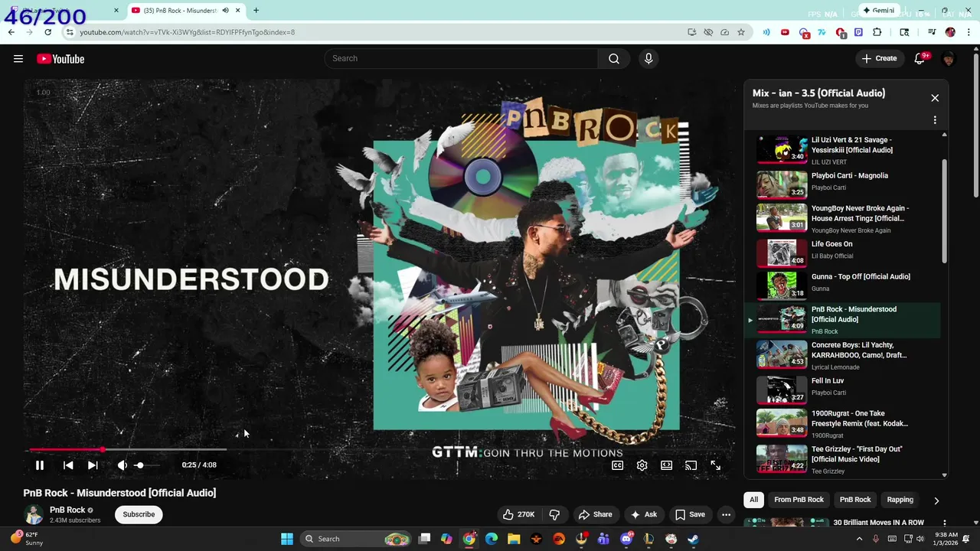
Task: Open mix playlist options three-dot menu
Action: pyautogui.click(x=935, y=120)
